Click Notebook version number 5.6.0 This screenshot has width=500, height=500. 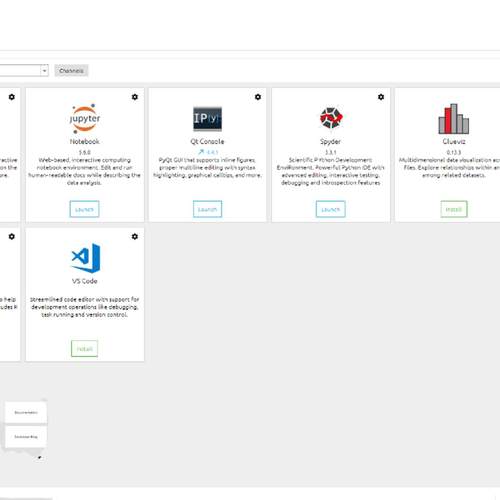pyautogui.click(x=85, y=153)
